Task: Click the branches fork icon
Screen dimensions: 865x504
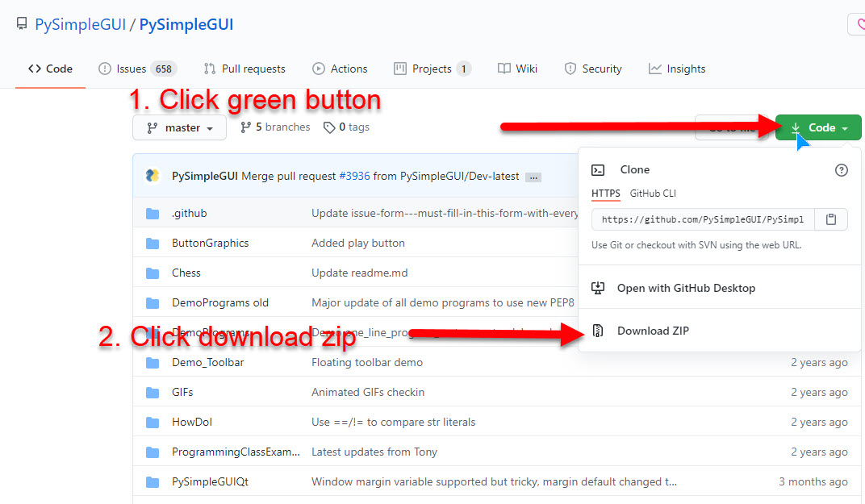Action: 245,127
